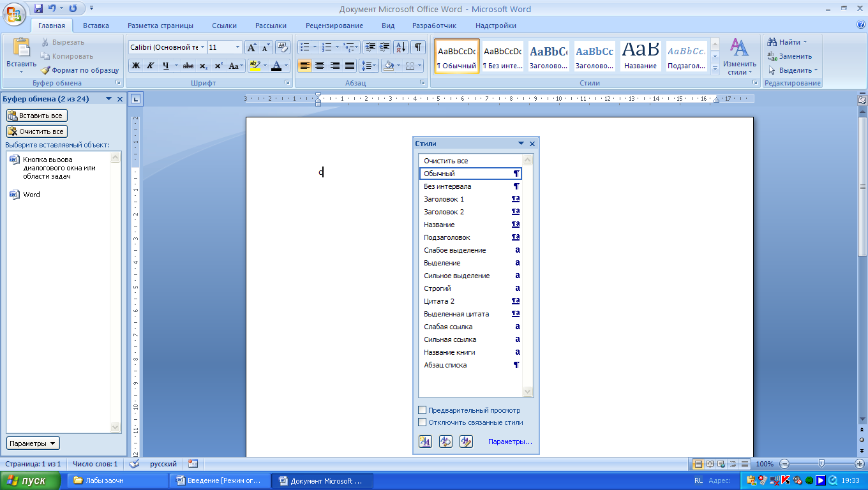Screen dimensions: 868x490
Task: Adjust the zoom slider handle
Action: [x=821, y=464]
